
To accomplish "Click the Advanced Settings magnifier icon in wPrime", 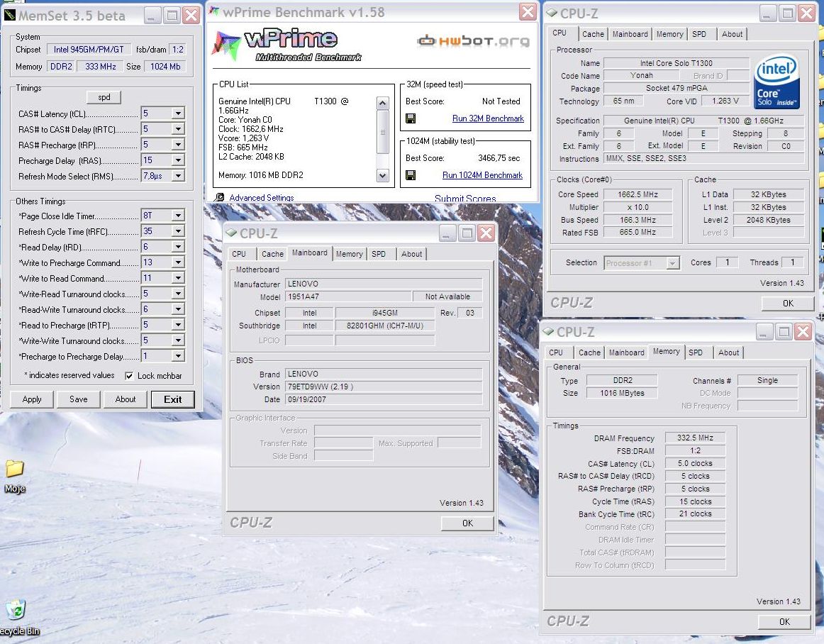I will click(x=220, y=198).
